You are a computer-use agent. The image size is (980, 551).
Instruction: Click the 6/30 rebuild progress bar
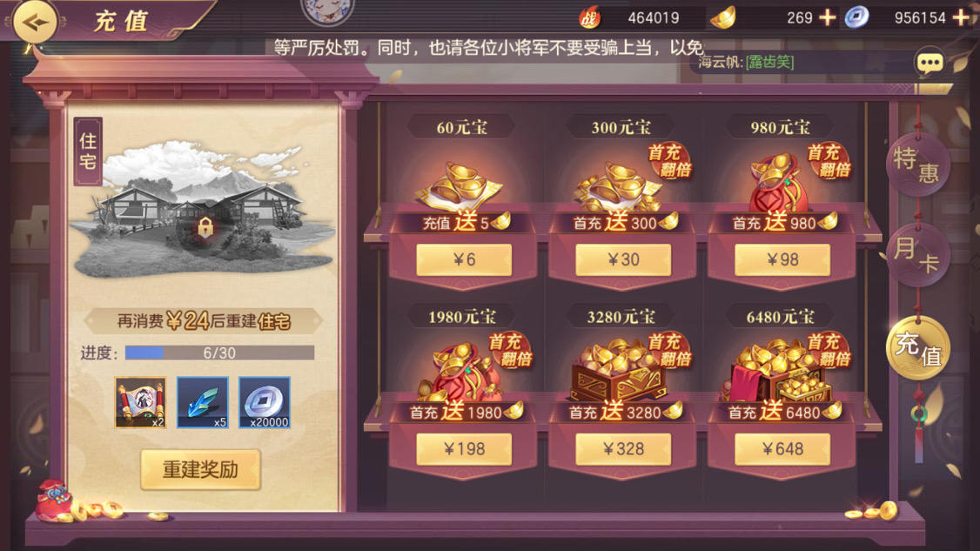click(219, 353)
